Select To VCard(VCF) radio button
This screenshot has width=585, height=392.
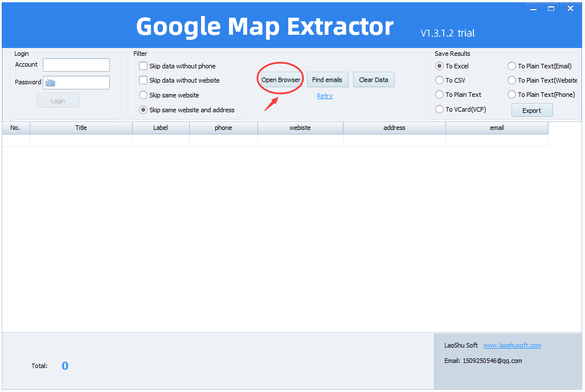(x=440, y=109)
